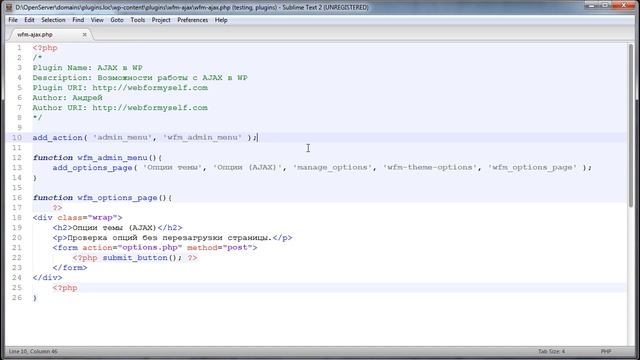This screenshot has width=640, height=360.
Task: Click the 'admin_menu' string
Action: (x=122, y=138)
